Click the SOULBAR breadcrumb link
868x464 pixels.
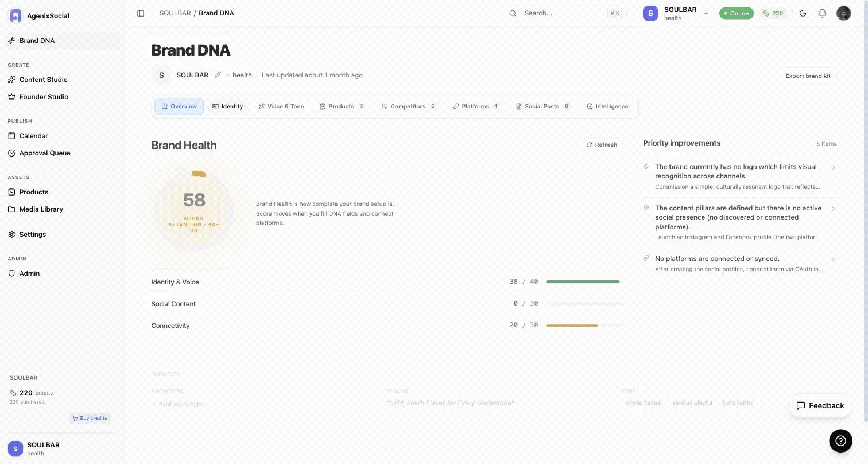(x=175, y=13)
